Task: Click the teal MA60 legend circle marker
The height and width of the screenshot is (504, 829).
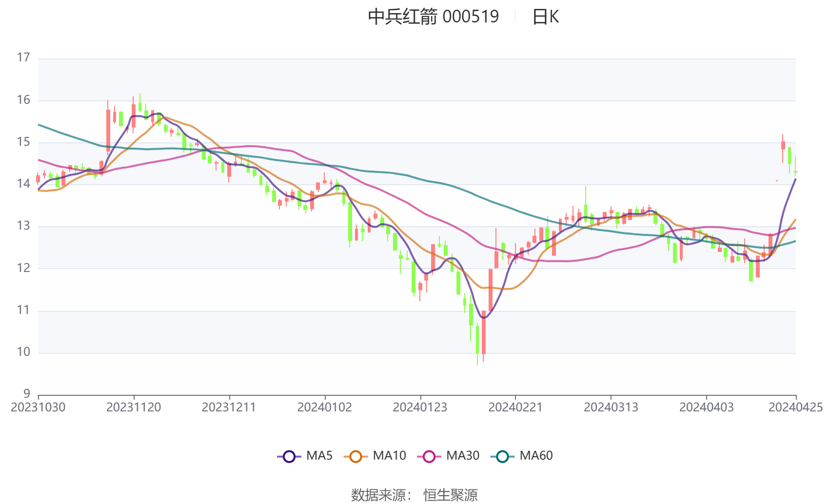Action: (x=502, y=456)
